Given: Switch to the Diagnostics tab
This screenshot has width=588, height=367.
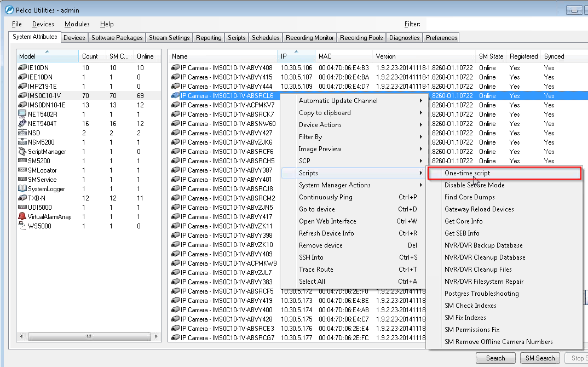Looking at the screenshot, I should pyautogui.click(x=404, y=38).
